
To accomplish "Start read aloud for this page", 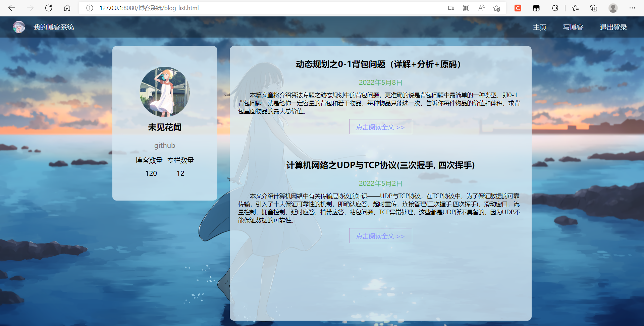I will point(481,8).
